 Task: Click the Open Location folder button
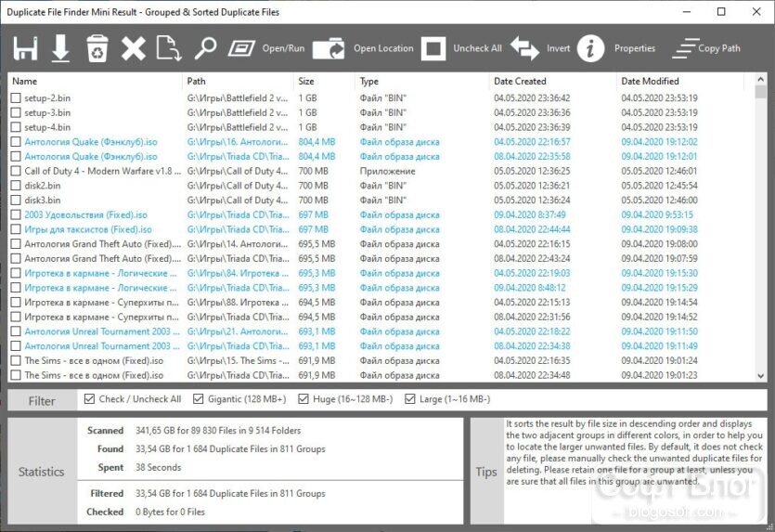363,48
